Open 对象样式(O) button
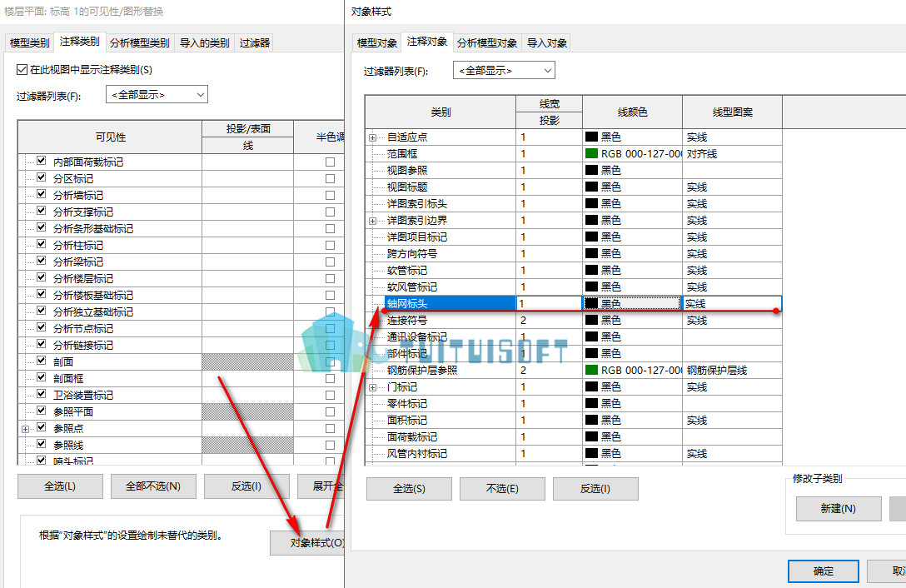 pos(307,543)
